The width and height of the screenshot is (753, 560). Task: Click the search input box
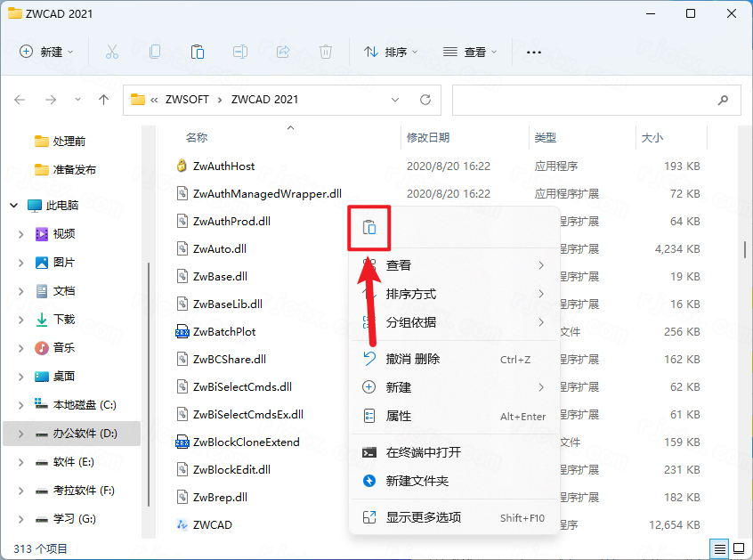click(587, 100)
